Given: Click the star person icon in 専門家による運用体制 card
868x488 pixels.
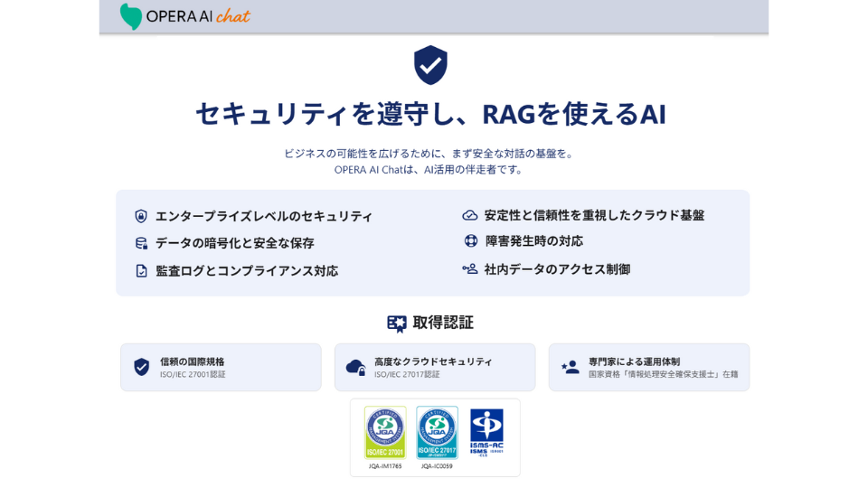Looking at the screenshot, I should click(571, 367).
